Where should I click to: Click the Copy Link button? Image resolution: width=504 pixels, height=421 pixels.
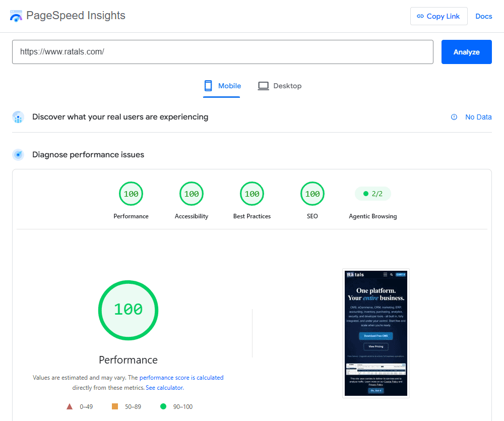[439, 16]
